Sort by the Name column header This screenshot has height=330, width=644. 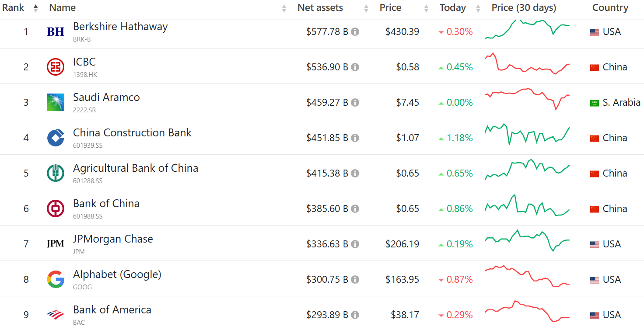(62, 8)
